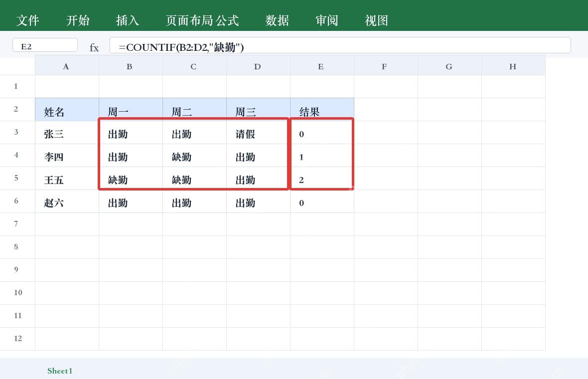
Task: Click the 周三 header cell
Action: tap(259, 110)
